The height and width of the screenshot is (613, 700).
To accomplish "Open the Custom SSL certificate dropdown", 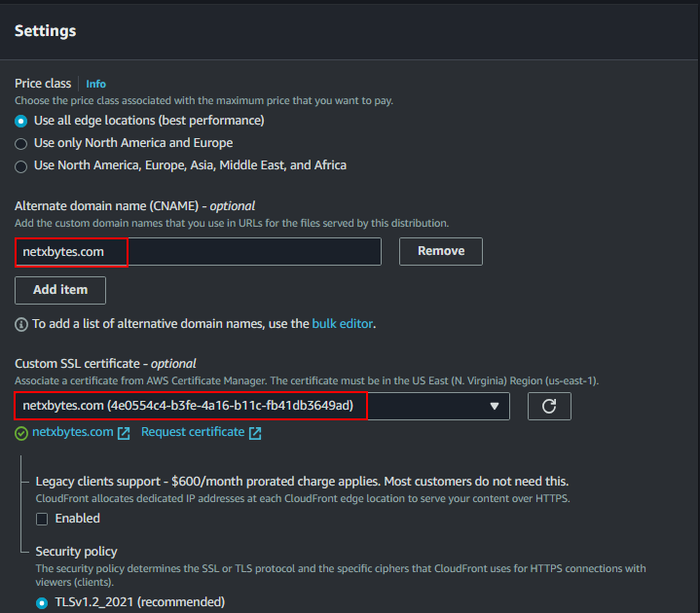I will pyautogui.click(x=261, y=406).
